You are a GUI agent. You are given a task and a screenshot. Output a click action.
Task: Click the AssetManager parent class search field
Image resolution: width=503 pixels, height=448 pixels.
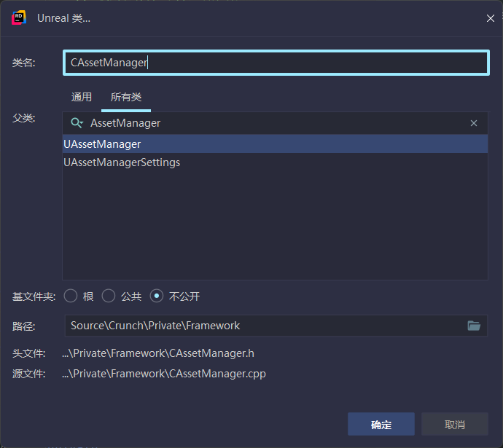pos(276,123)
